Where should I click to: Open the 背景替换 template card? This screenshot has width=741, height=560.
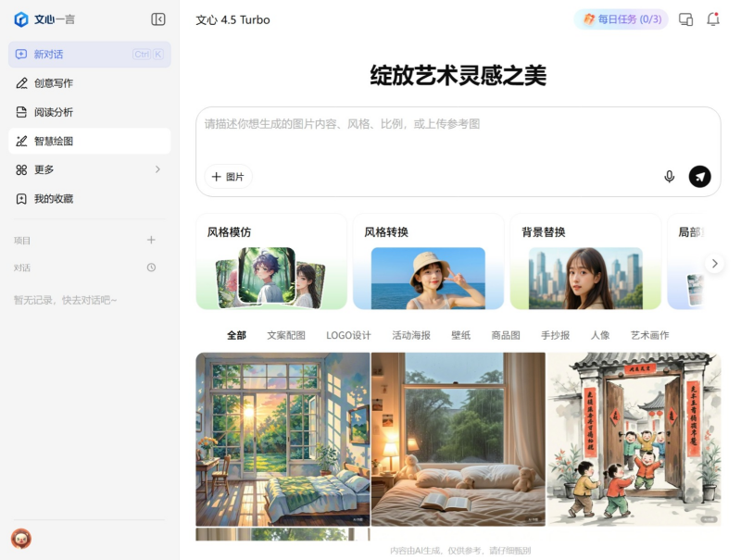tap(585, 262)
